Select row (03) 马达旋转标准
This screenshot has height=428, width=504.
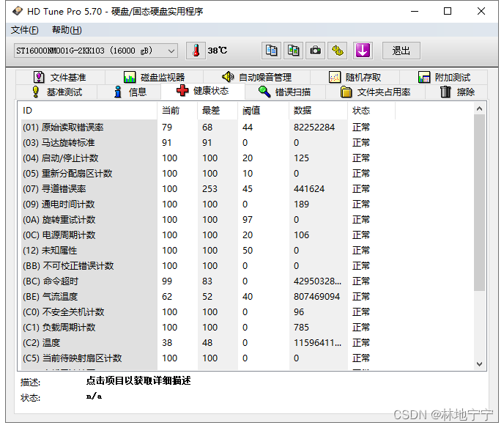208,143
